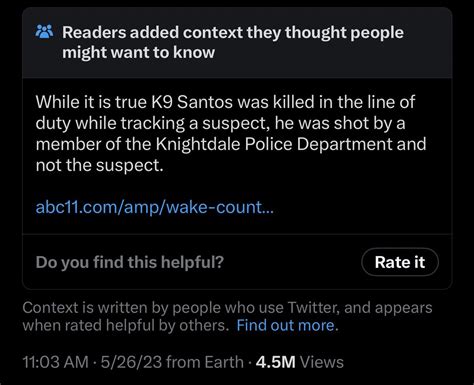Click the 'from Earth' location label
Image resolution: width=474 pixels, height=385 pixels.
205,362
